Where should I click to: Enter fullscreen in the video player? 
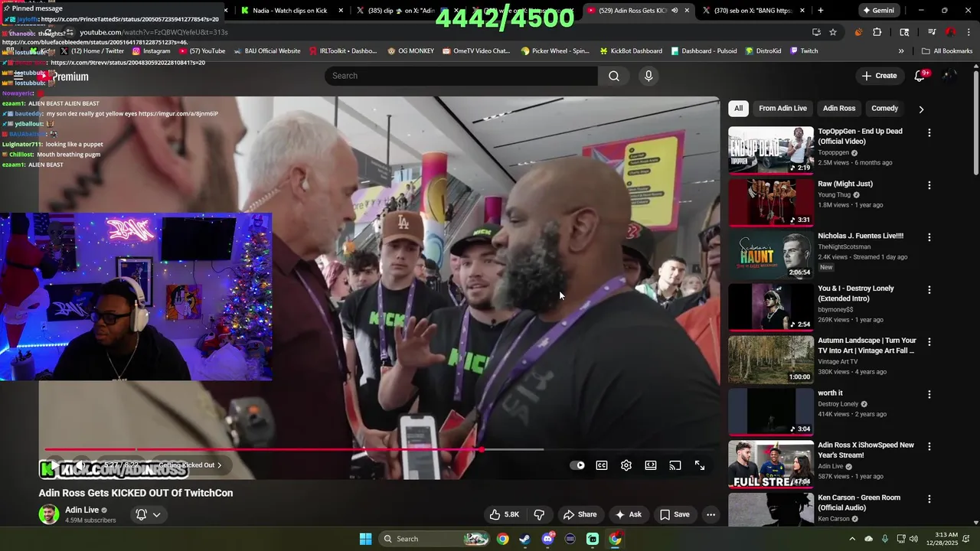pyautogui.click(x=700, y=465)
